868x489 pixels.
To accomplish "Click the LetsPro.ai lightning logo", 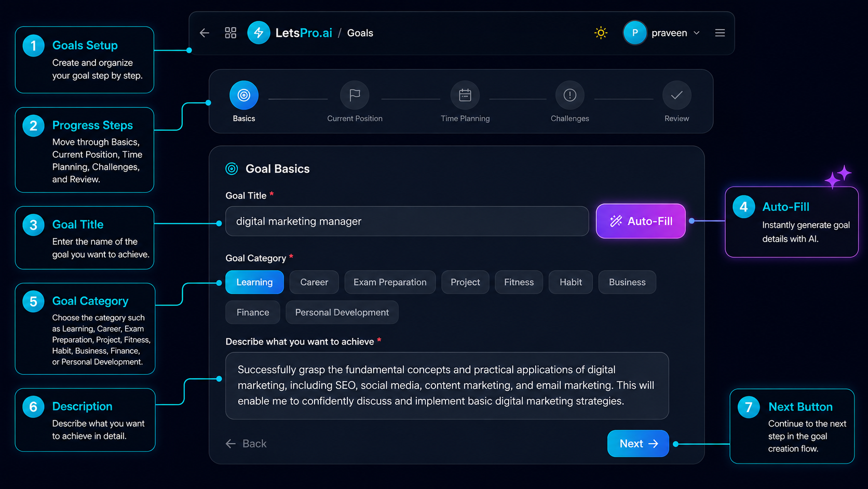I will tap(259, 33).
